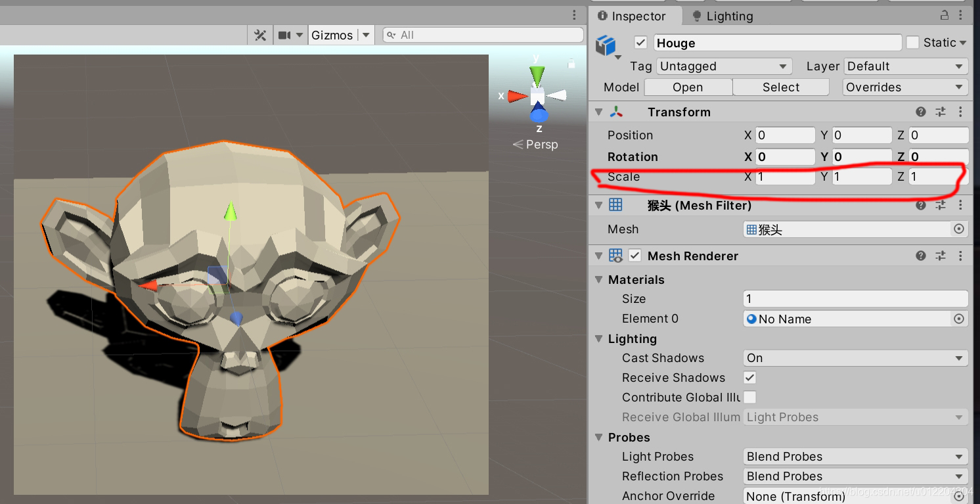Click the Model Open button

[x=688, y=87]
